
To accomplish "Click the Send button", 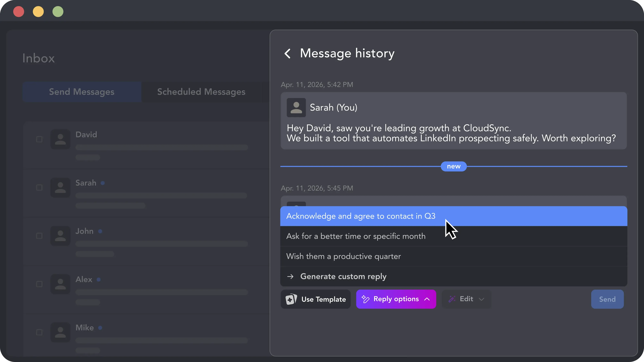I will (607, 299).
